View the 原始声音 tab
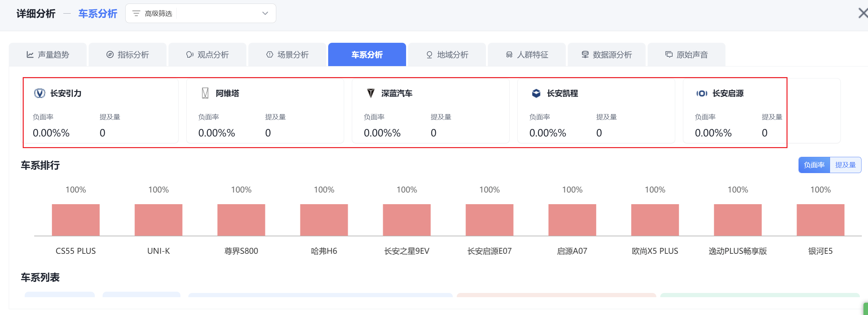The width and height of the screenshot is (868, 315). pos(686,54)
